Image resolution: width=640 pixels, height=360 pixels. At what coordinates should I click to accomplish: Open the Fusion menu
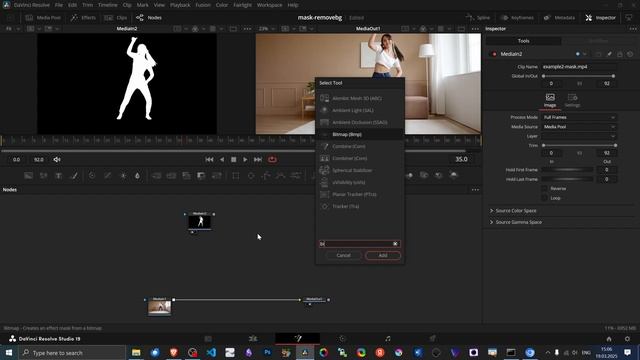pyautogui.click(x=202, y=5)
